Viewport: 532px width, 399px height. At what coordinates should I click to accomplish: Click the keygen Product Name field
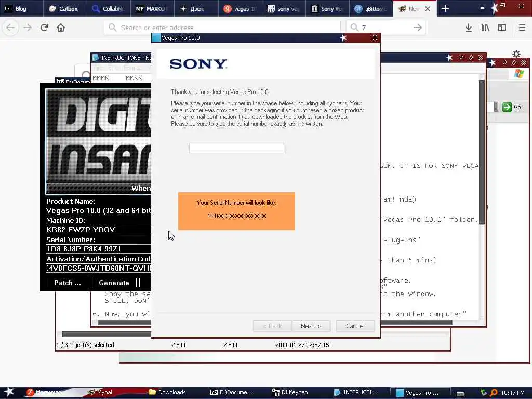coord(98,210)
